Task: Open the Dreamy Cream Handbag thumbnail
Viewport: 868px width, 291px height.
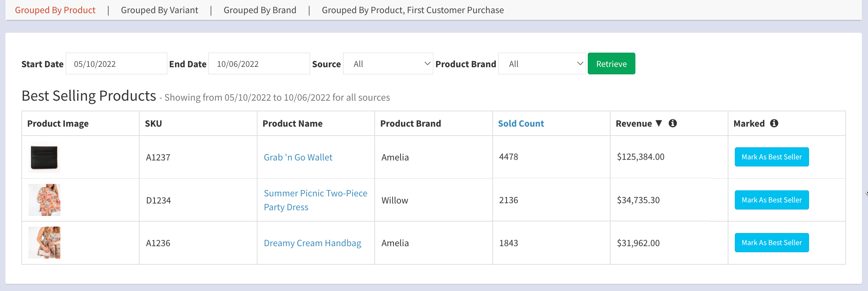Action: pyautogui.click(x=44, y=243)
